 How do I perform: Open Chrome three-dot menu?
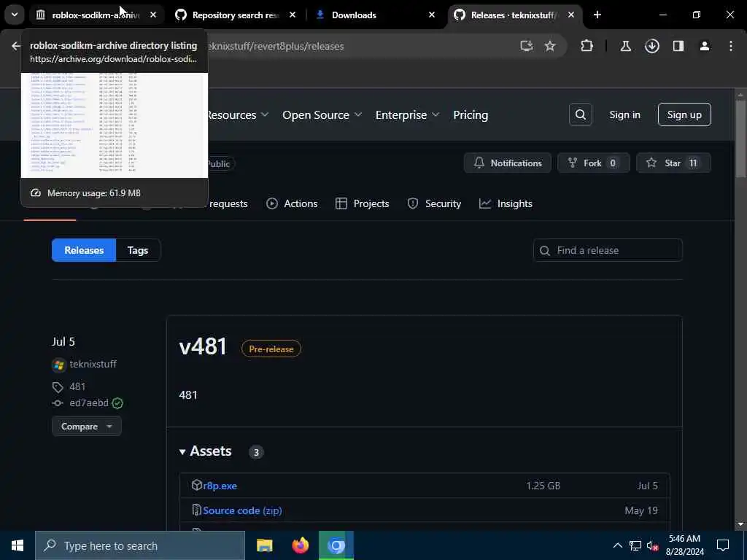(731, 46)
